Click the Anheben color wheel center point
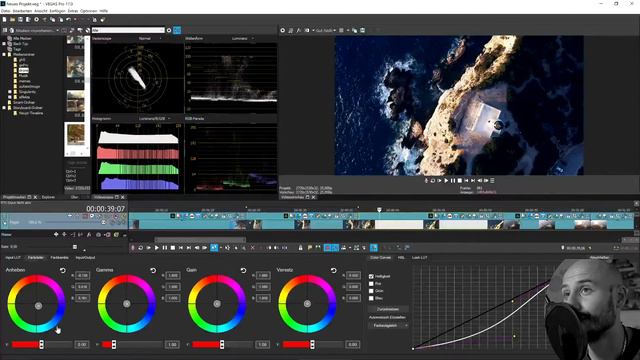 [38, 305]
